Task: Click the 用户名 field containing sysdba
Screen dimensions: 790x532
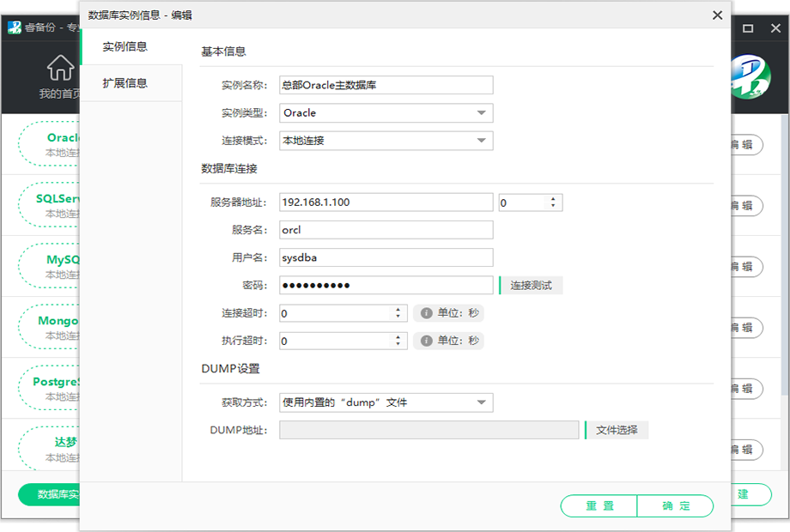Action: (x=386, y=257)
